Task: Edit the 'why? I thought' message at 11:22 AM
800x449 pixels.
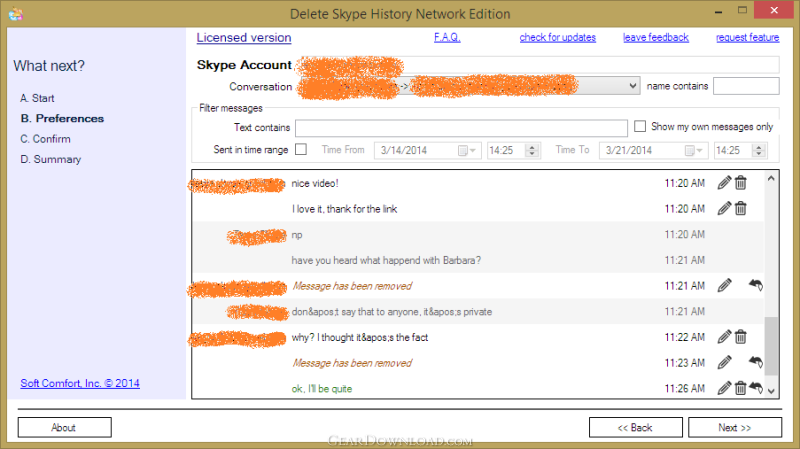Action: pyautogui.click(x=724, y=337)
